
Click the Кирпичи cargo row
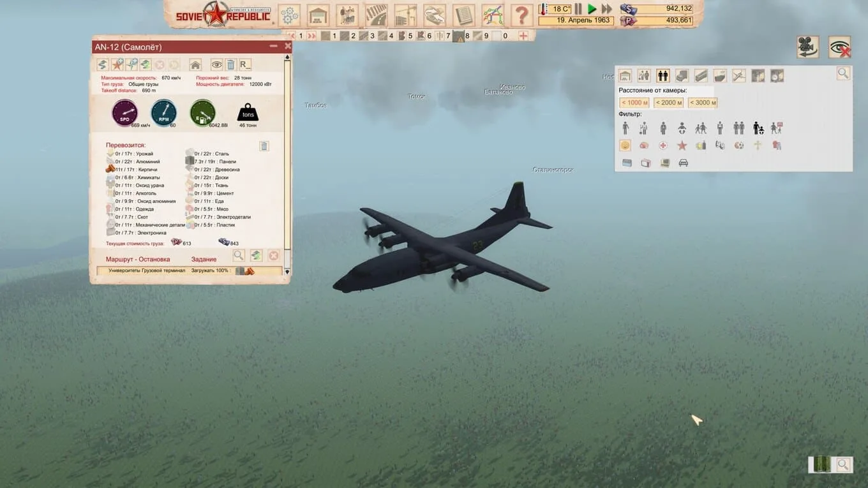132,170
